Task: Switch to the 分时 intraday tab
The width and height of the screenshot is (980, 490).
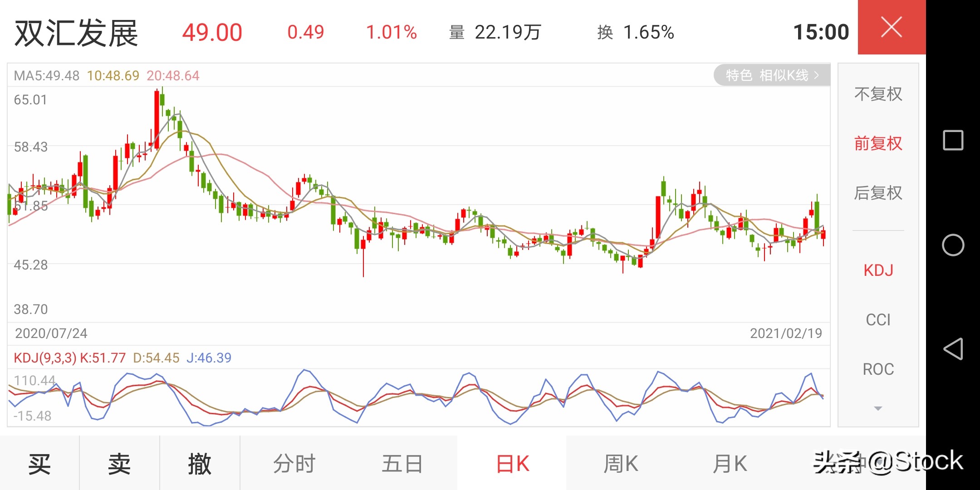Action: tap(294, 464)
